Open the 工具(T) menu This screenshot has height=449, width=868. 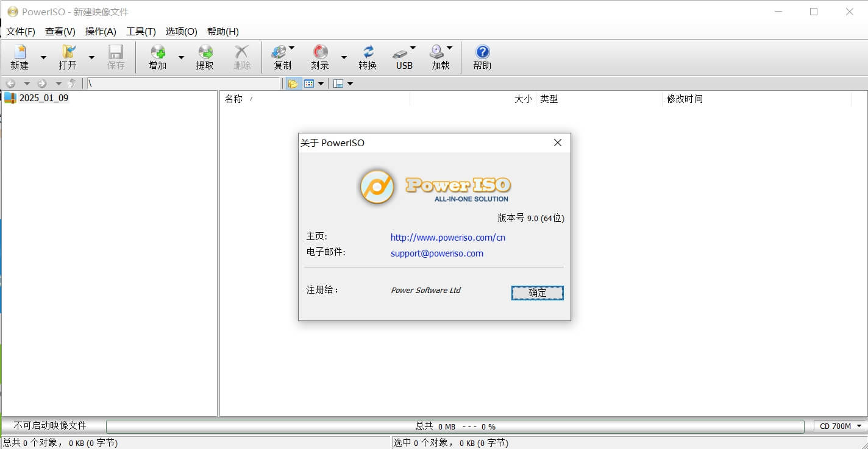pyautogui.click(x=141, y=31)
